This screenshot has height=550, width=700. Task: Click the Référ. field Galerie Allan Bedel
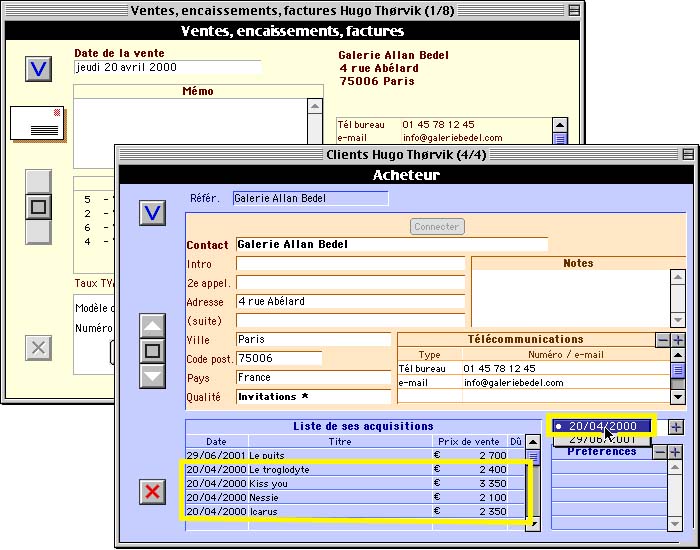point(311,198)
